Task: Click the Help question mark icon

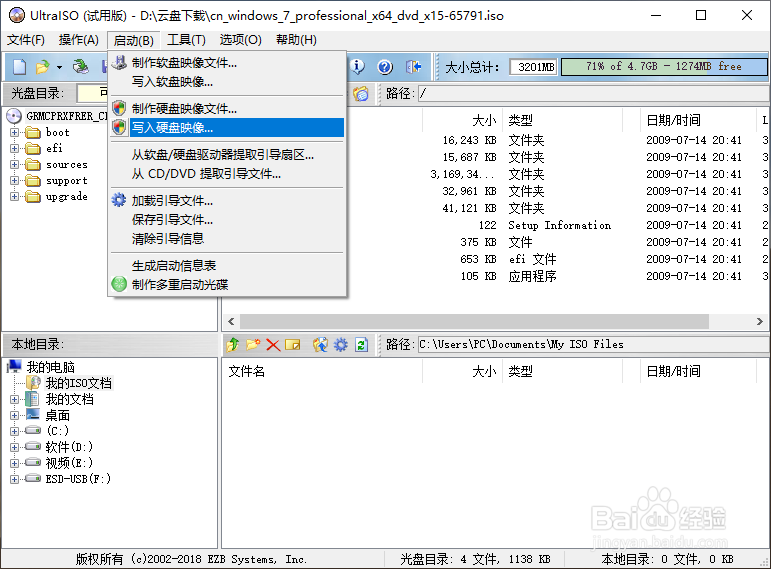Action: 385,66
